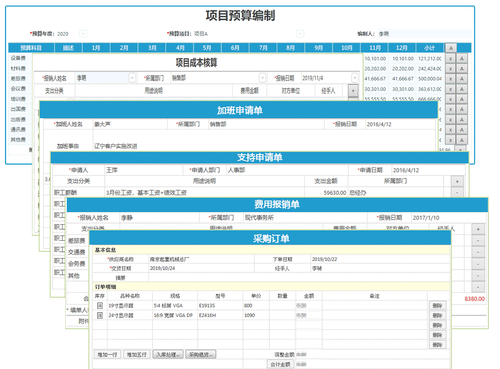Click 报销人姓名 field 李静 in 费用报销单

click(159, 218)
